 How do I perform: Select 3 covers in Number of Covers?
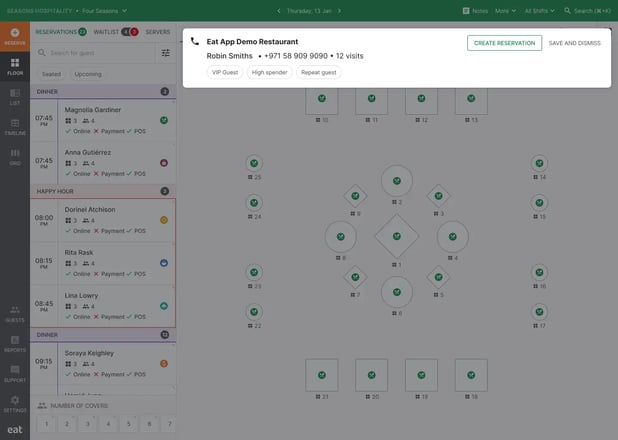(x=87, y=424)
